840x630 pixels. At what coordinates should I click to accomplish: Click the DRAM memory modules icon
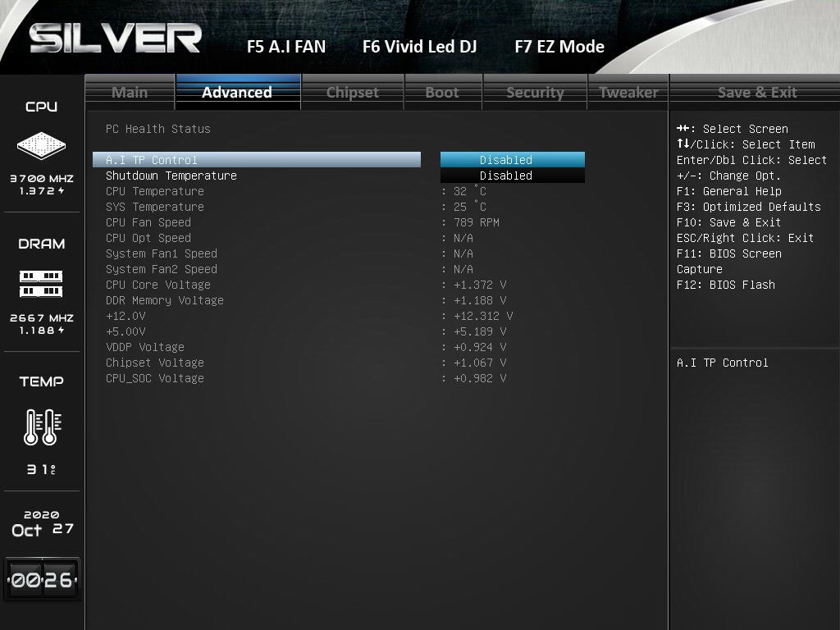pos(41,284)
